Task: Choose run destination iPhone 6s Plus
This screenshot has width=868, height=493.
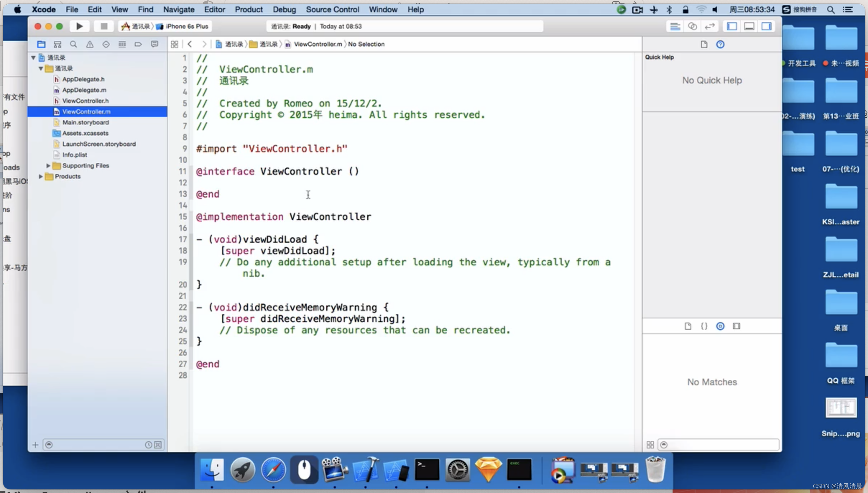Action: point(182,26)
